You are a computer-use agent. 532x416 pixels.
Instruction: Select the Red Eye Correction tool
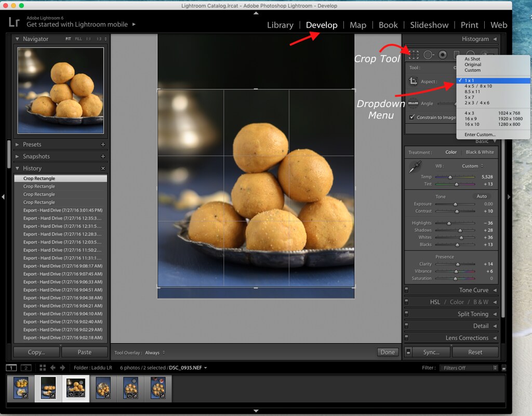(443, 55)
